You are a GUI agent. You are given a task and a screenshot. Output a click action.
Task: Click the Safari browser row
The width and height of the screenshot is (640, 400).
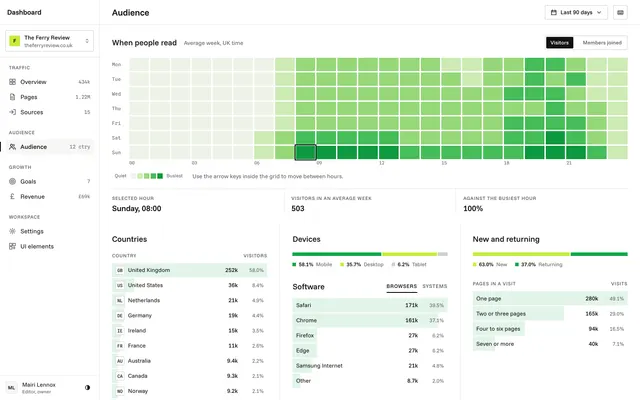(x=370, y=305)
